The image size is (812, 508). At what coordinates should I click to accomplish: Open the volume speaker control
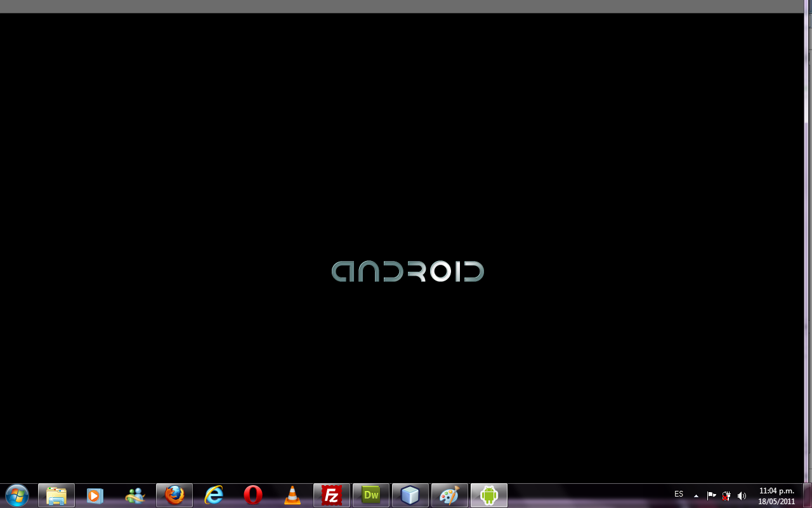(x=742, y=496)
